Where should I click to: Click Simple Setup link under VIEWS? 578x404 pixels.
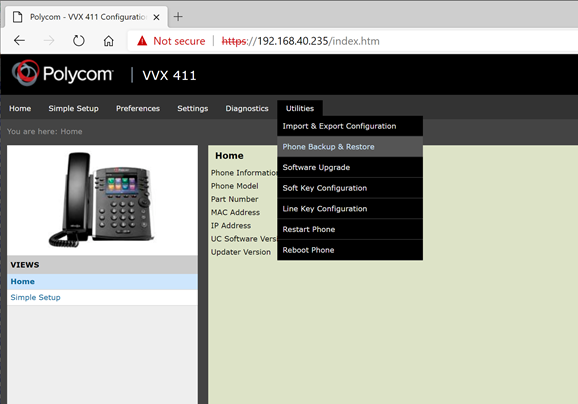tap(35, 297)
